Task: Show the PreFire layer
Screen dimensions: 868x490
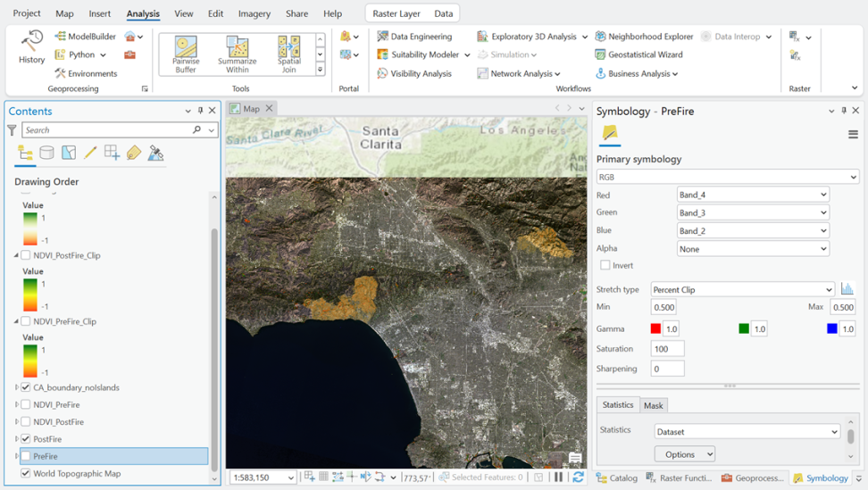Action: (26, 456)
